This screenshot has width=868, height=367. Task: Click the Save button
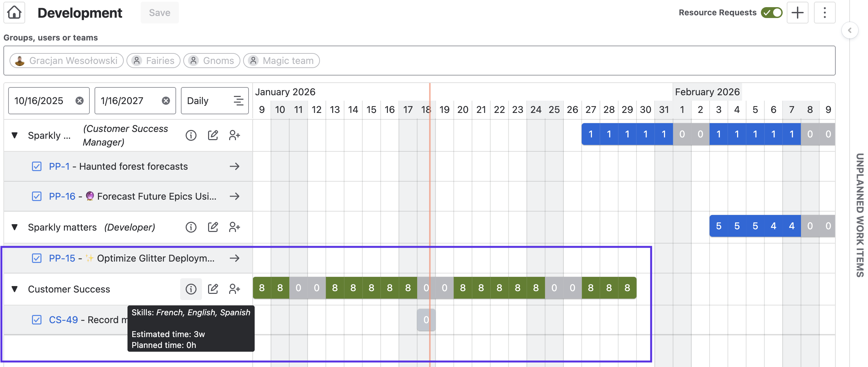[x=159, y=13]
